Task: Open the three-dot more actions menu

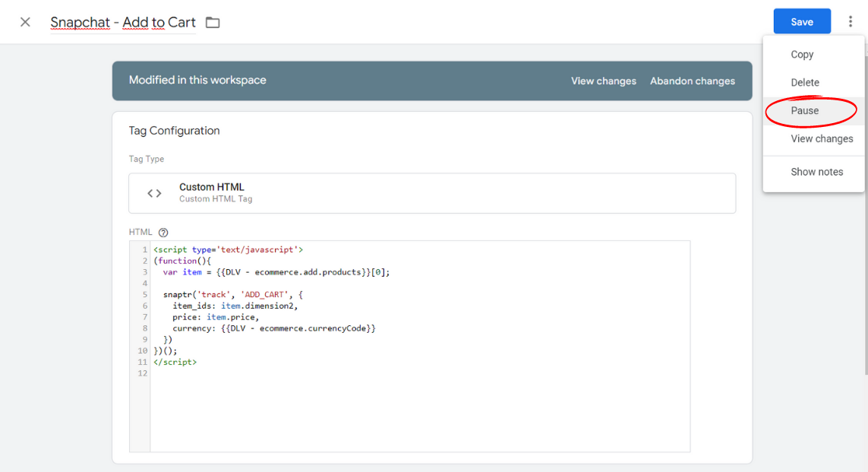Action: pyautogui.click(x=851, y=21)
